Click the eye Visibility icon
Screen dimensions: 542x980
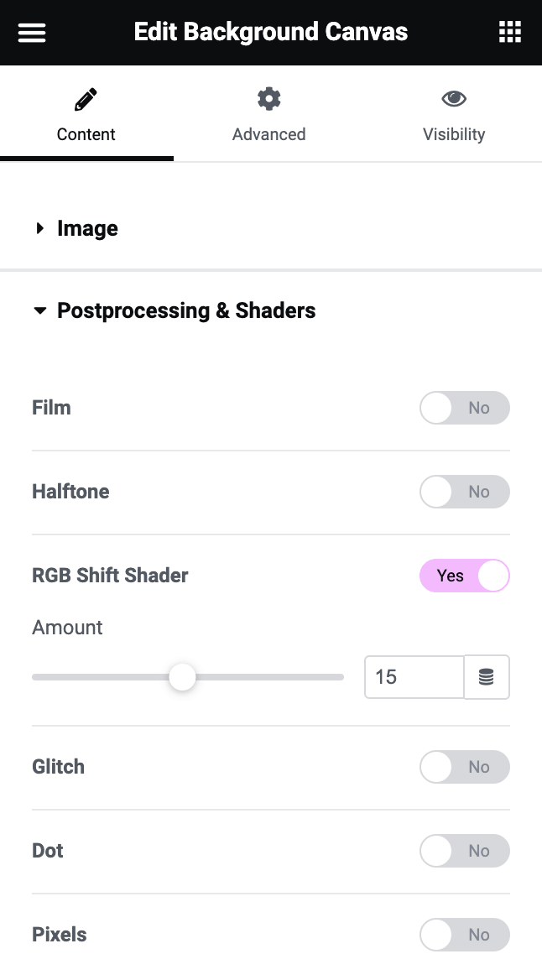[x=454, y=99]
